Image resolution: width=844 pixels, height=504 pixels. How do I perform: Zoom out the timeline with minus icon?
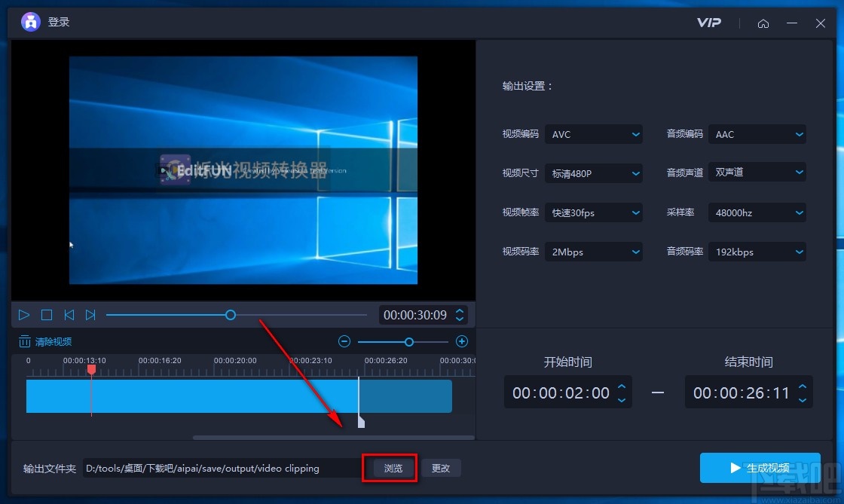[x=344, y=341]
